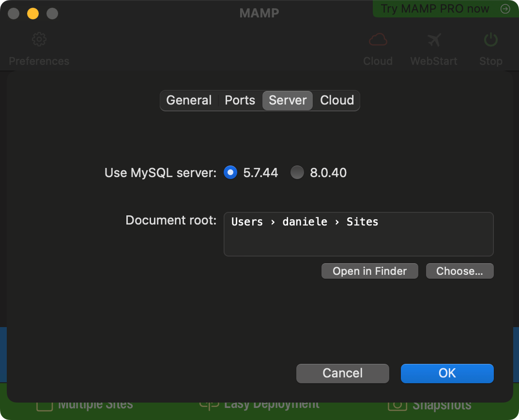Click the Document root path field
The height and width of the screenshot is (420, 519).
(x=359, y=234)
